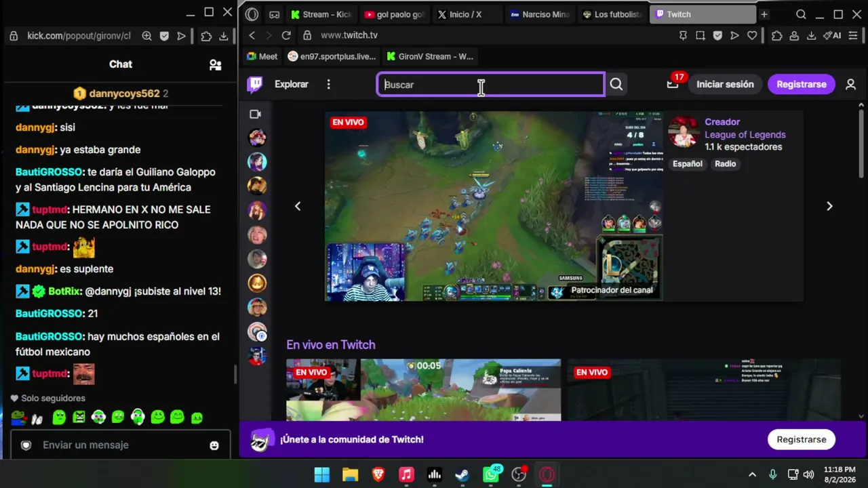Open the GironV Stream bookmark
Image resolution: width=868 pixels, height=488 pixels.
click(429, 56)
